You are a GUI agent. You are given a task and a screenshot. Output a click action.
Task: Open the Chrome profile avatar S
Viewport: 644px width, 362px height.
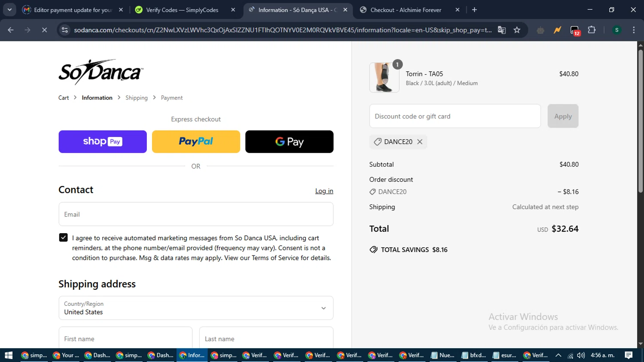[x=617, y=30]
